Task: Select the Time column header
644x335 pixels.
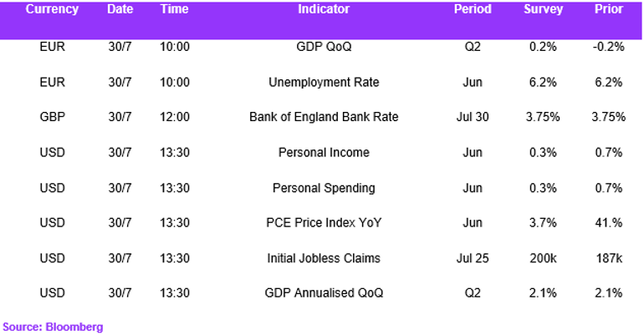Action: tap(175, 9)
